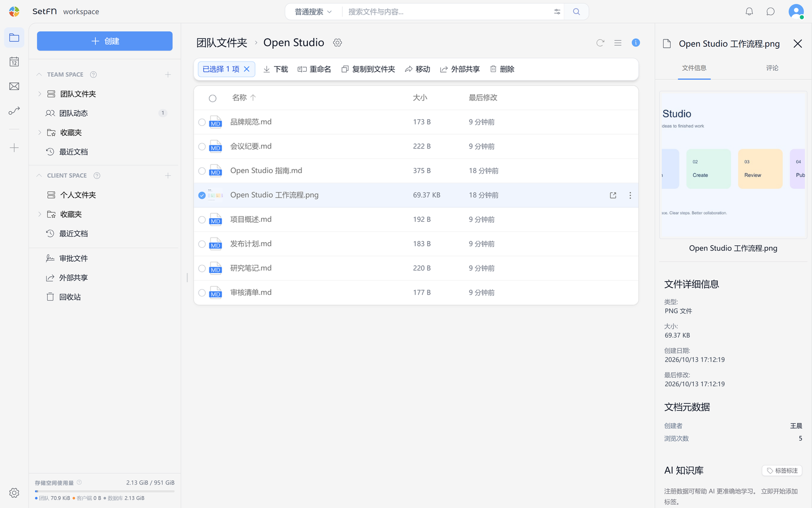Screen dimensions: 812x508
Task: Collapse the TEAM SPACE section
Action: pyautogui.click(x=39, y=75)
